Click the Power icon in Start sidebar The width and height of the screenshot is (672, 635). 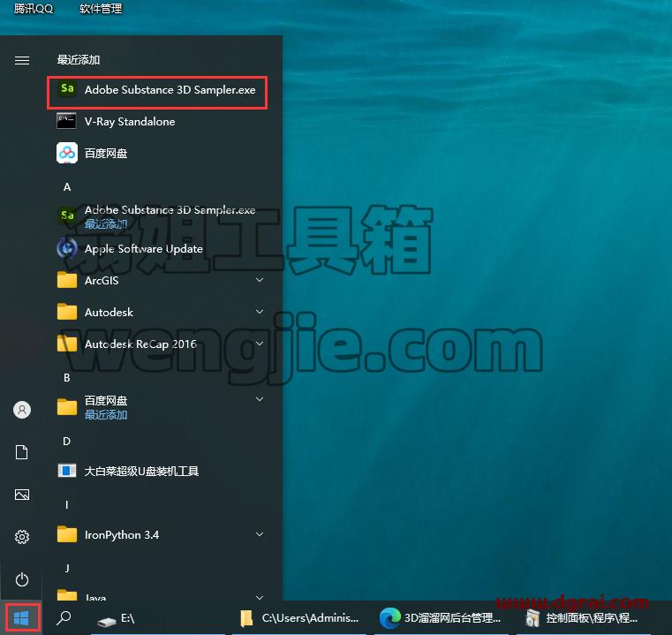pyautogui.click(x=22, y=579)
